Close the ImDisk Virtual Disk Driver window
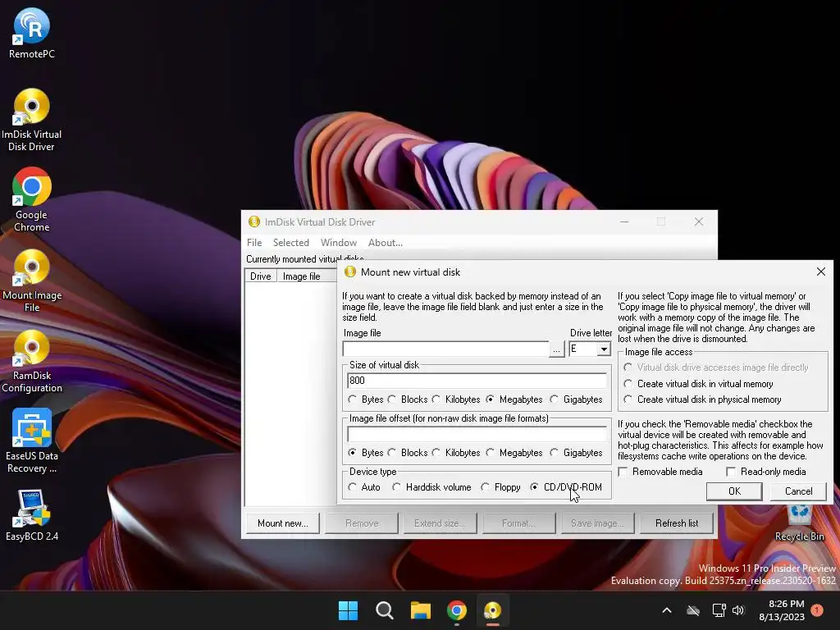 (699, 221)
